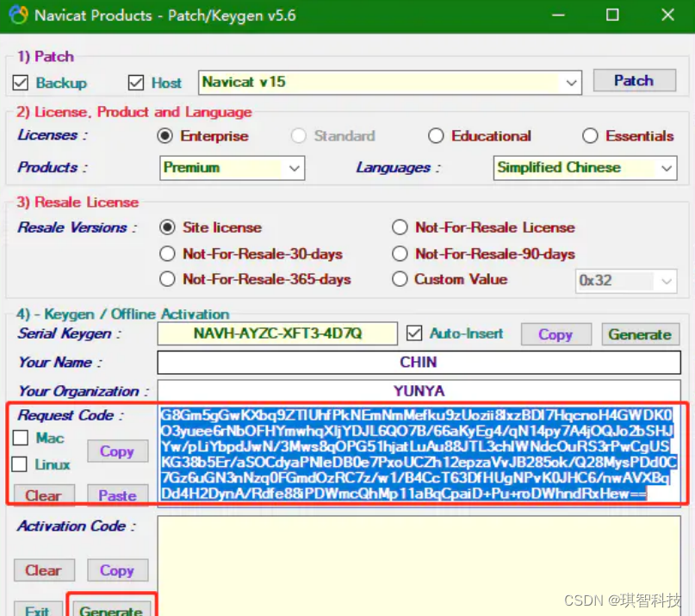This screenshot has height=616, width=695.
Task: Click Copy button next to Serial Keygen
Action: pyautogui.click(x=556, y=334)
